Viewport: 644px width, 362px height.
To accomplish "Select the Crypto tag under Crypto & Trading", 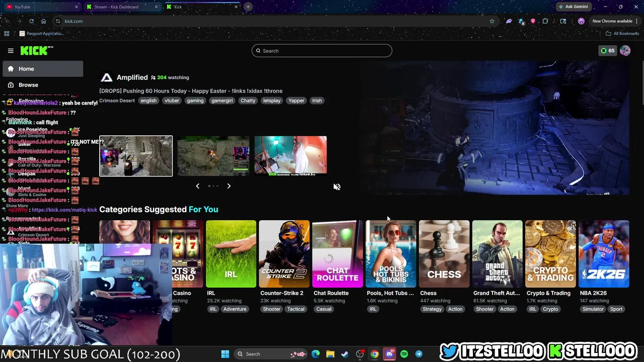I will pos(550,309).
